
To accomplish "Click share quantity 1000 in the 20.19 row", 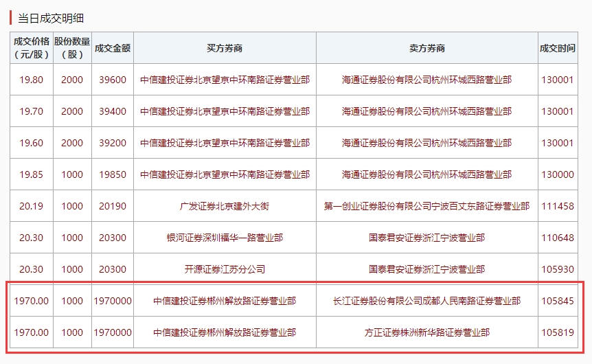I will point(72,206).
